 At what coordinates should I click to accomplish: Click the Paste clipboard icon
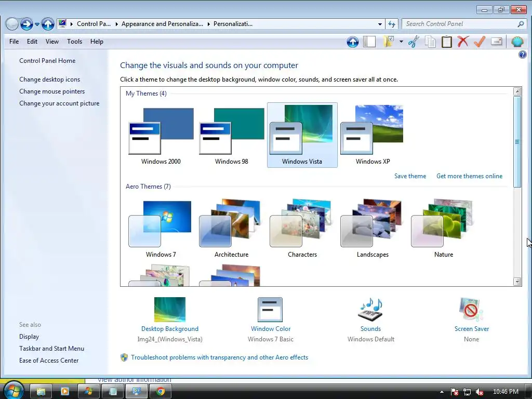point(446,42)
